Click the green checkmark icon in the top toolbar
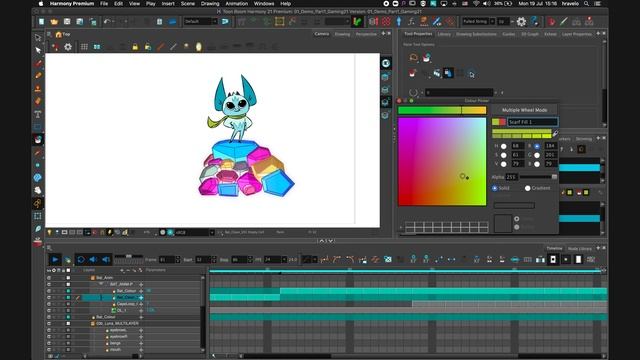 pos(358,22)
